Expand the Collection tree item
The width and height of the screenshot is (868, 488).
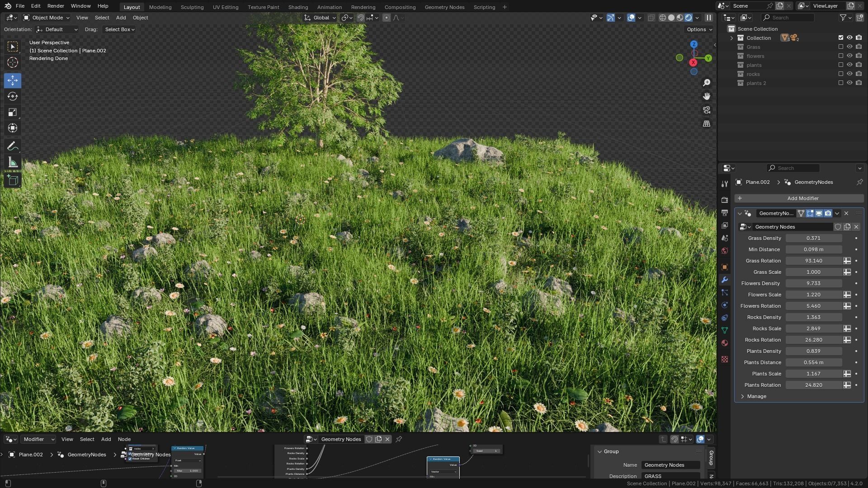coord(732,38)
